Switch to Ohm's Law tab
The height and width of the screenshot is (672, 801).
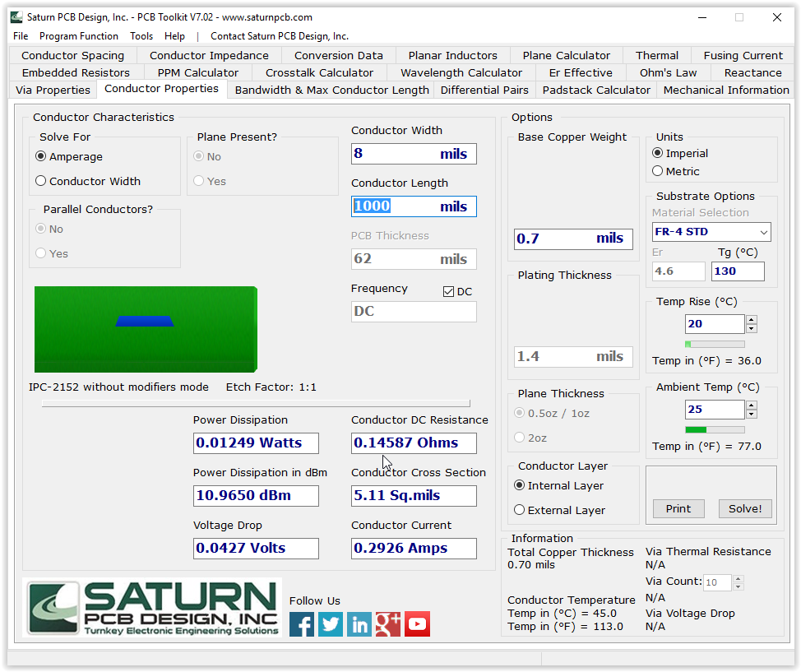point(668,72)
